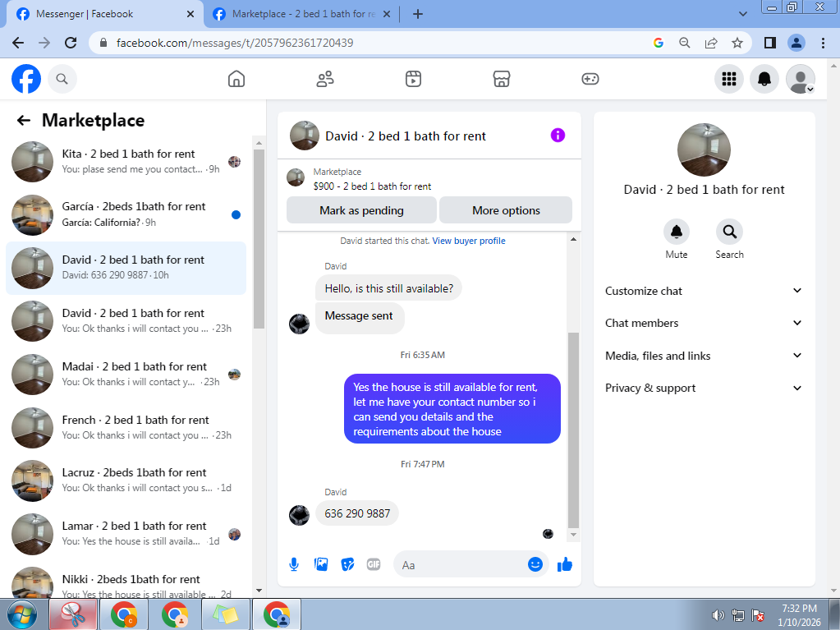Viewport: 840px width, 630px height.
Task: Open Windows Start button
Action: pos(22,614)
